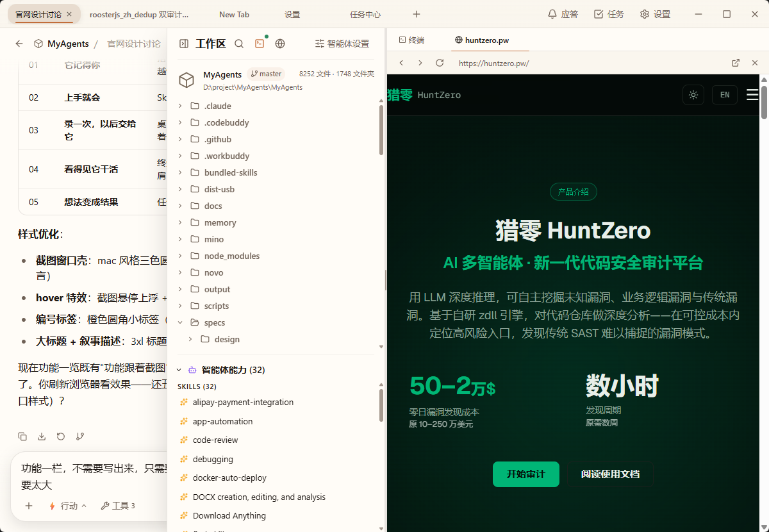This screenshot has width=769, height=532.
Task: Expand the bundled-skills folder
Action: click(x=180, y=172)
